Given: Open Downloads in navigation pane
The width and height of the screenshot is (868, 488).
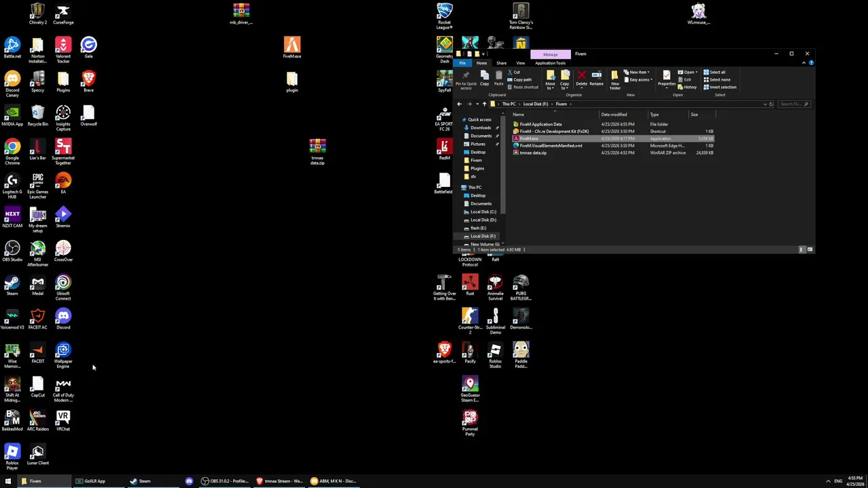Looking at the screenshot, I should pyautogui.click(x=480, y=127).
